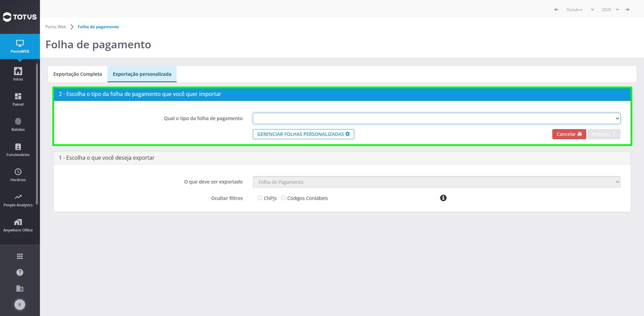Click Gerenciar Folhas Personalizadas button
The height and width of the screenshot is (316, 644).
click(304, 134)
